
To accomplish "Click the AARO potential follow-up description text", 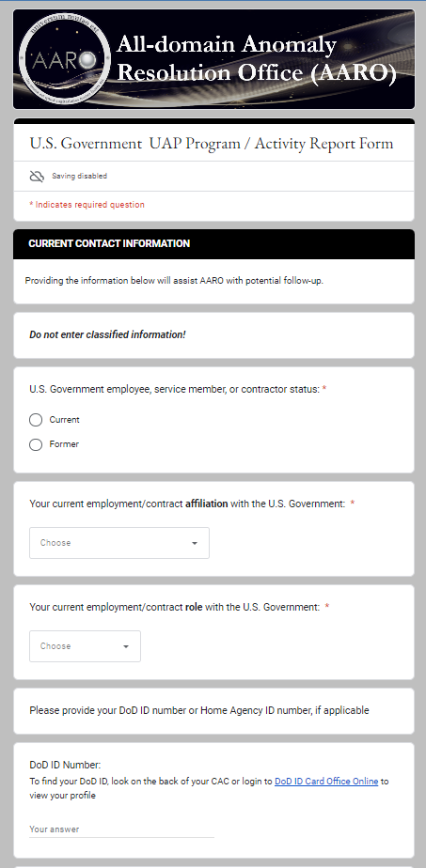I will click(174, 281).
